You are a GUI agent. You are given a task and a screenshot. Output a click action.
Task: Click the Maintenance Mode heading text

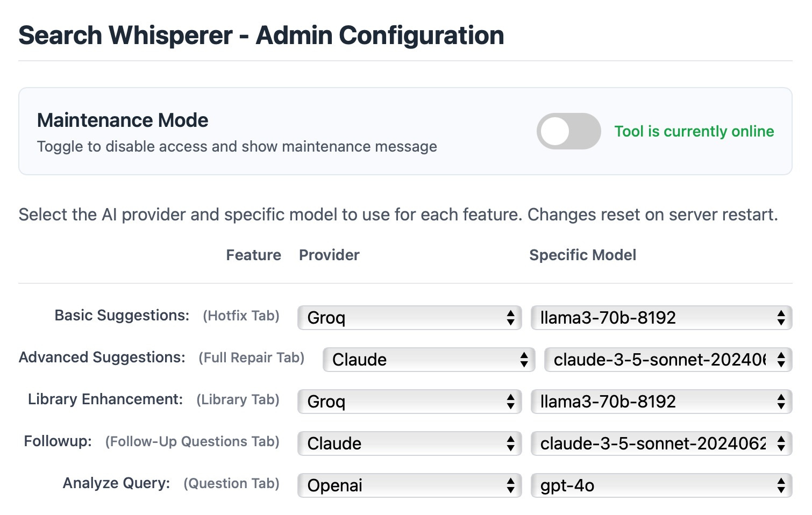click(122, 120)
